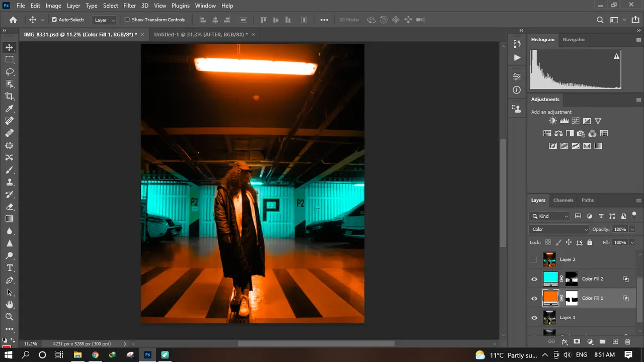Select the Eyedropper tool
Screen dimensions: 644x362
coord(10,109)
